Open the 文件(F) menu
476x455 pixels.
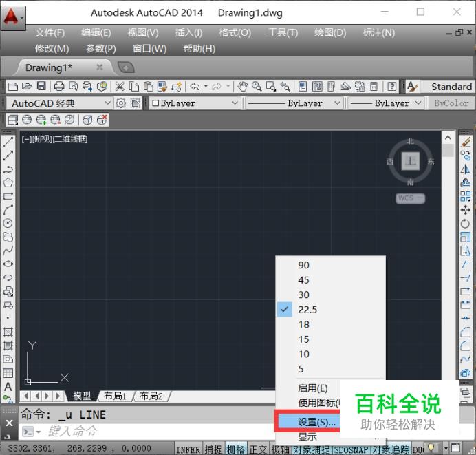click(50, 32)
